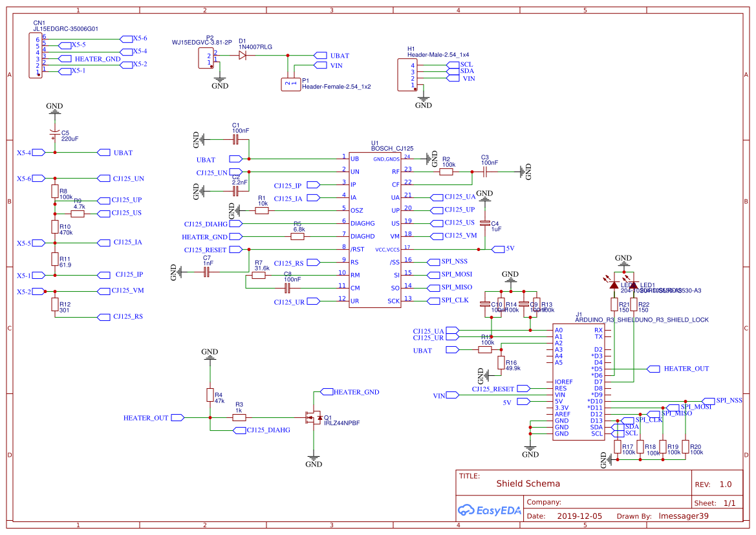The image size is (756, 535).
Task: Select the R5 6.8k resistor symbol
Action: pyautogui.click(x=297, y=236)
